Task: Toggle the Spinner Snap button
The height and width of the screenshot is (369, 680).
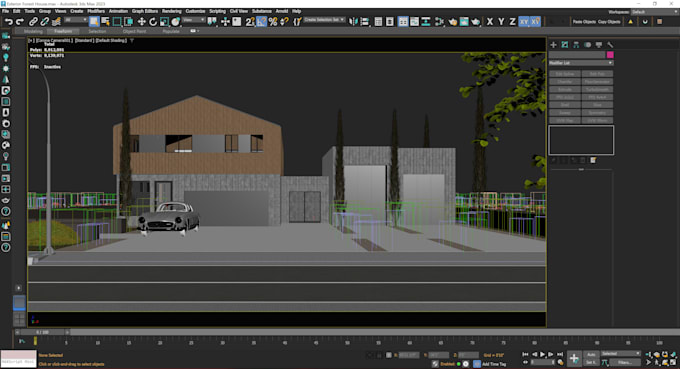Action: pos(284,22)
